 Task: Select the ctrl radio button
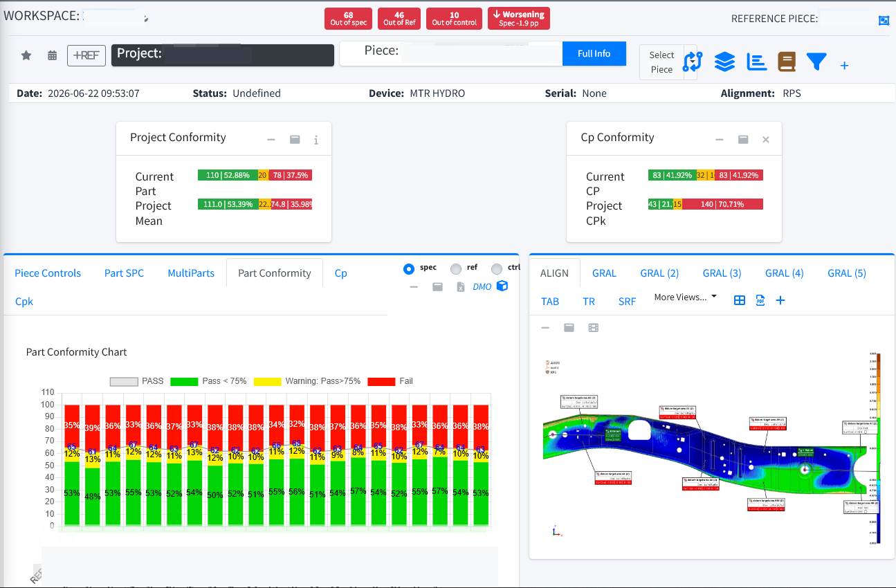[497, 269]
